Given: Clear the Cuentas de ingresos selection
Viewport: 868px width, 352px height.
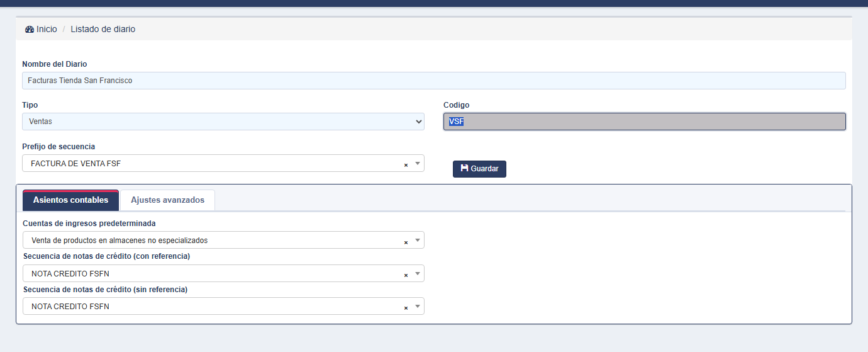Looking at the screenshot, I should click(x=406, y=242).
